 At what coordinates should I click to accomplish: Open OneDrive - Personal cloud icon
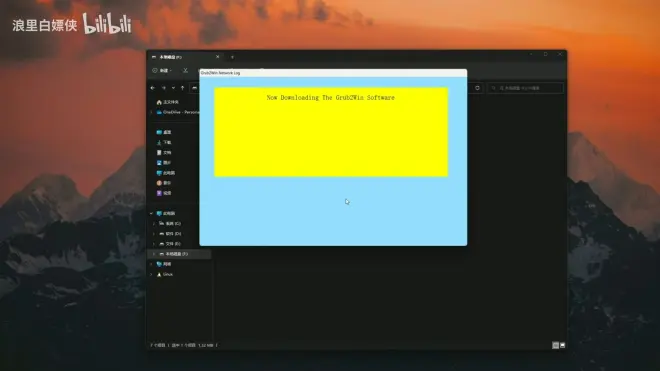point(159,112)
